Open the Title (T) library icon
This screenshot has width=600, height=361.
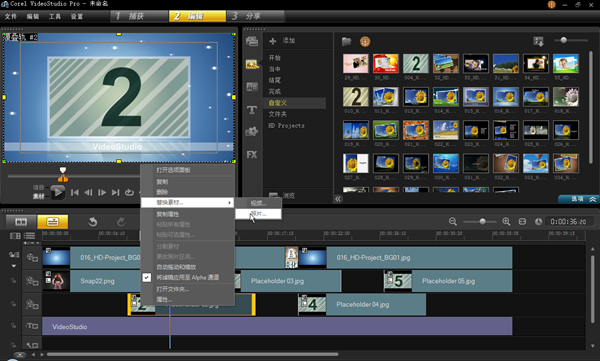(x=252, y=110)
